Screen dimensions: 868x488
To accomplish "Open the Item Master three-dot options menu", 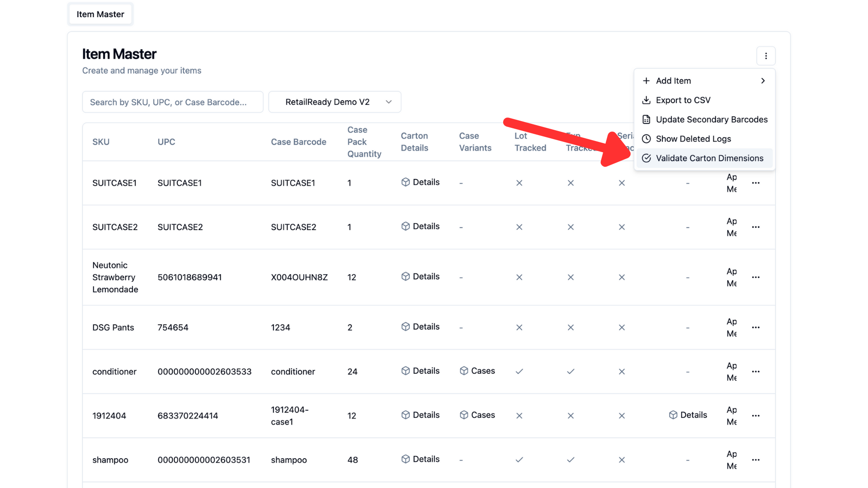I will [x=766, y=56].
